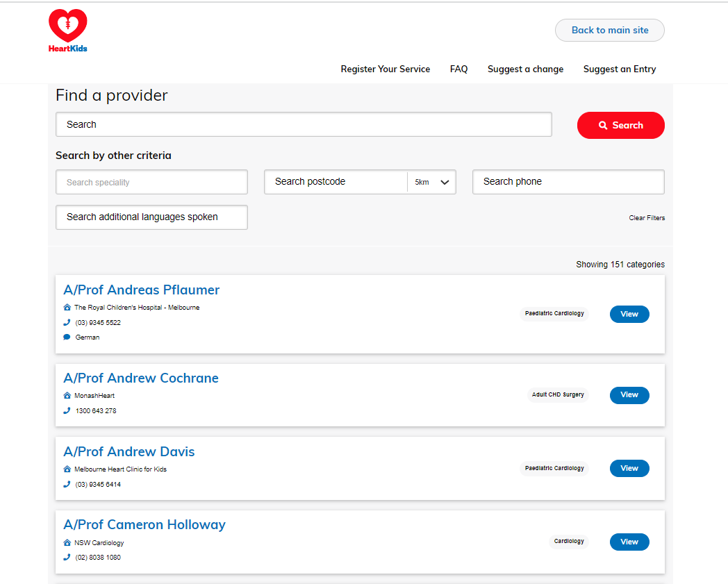View A/Prof Andrew Cochrane's profile
The width and height of the screenshot is (728, 584).
pos(629,395)
